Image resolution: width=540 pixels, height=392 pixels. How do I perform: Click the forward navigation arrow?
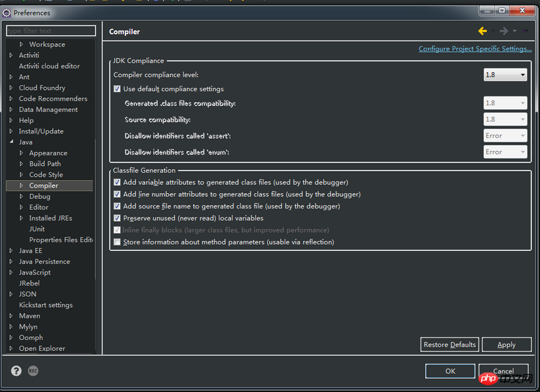point(504,31)
